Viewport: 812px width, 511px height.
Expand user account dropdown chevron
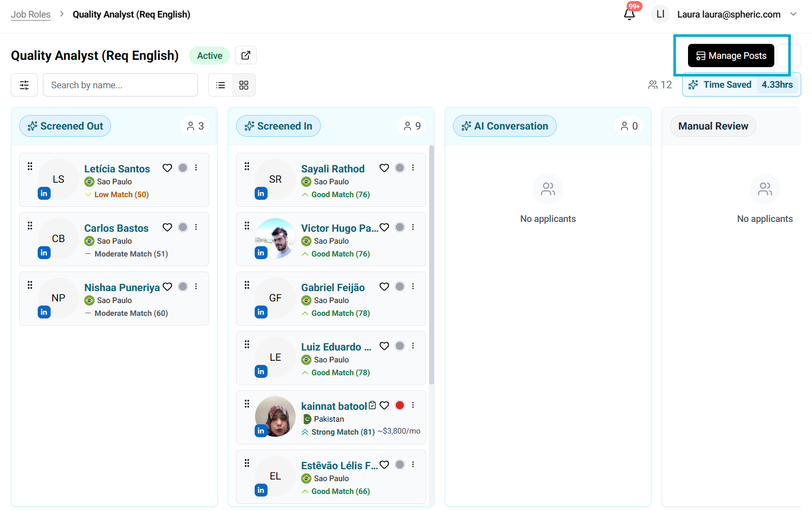(793, 14)
